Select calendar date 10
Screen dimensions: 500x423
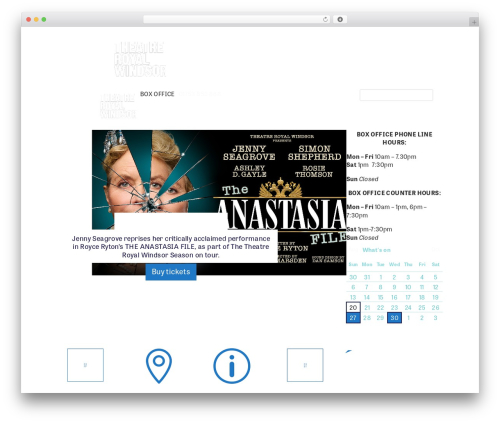click(x=408, y=287)
